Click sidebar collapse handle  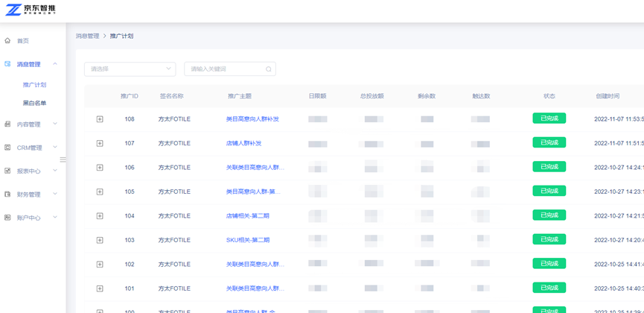(x=63, y=159)
